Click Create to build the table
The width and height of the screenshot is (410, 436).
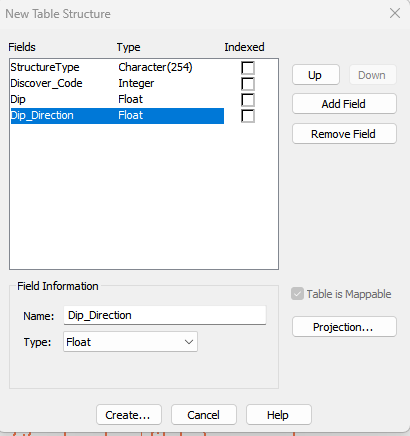[129, 415]
